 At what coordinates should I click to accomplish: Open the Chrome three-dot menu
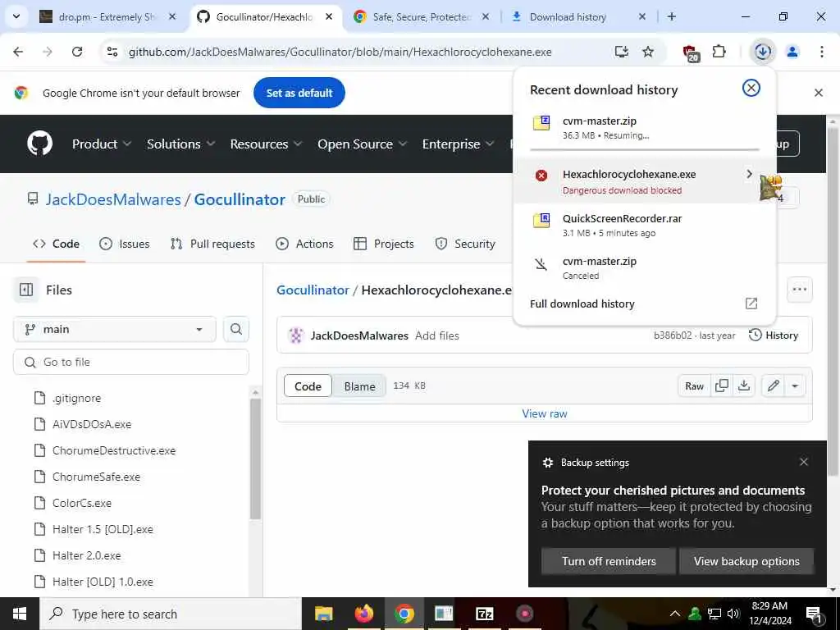click(x=821, y=52)
